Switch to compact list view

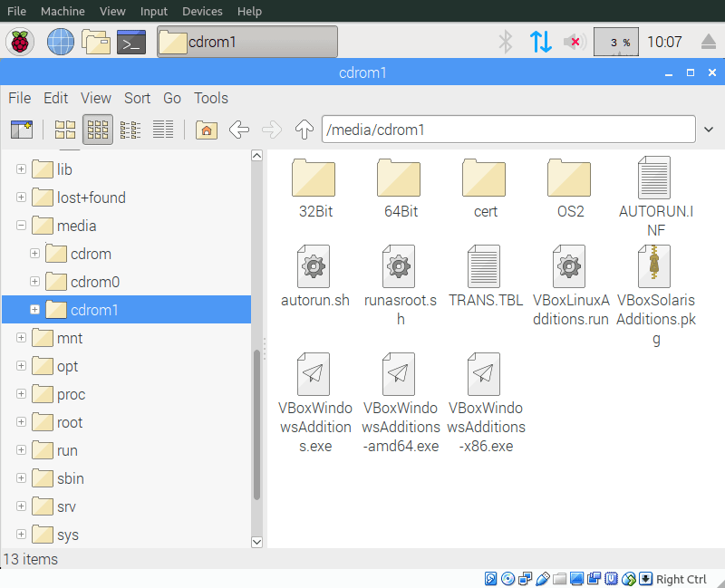(x=130, y=130)
